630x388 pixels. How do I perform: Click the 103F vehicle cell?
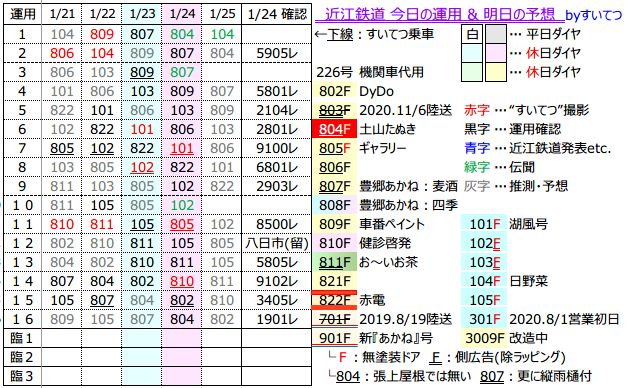point(484,262)
